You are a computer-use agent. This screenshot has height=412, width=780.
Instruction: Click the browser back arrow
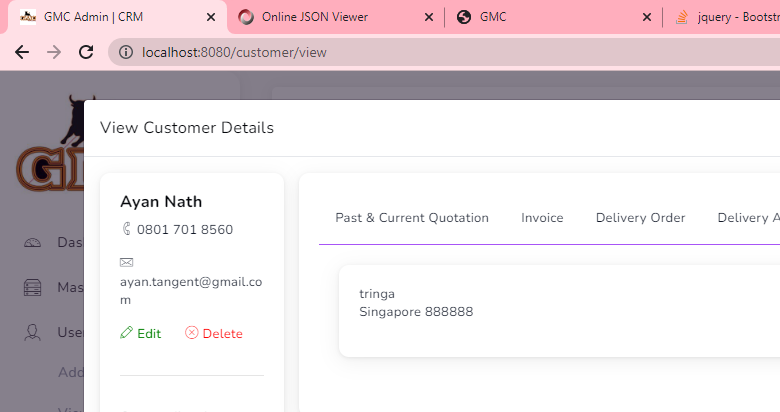[x=22, y=52]
